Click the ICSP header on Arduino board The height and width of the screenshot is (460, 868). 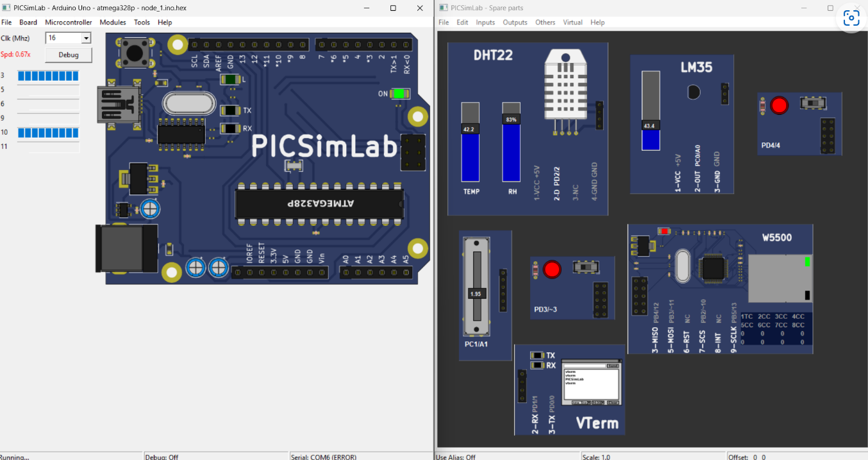(413, 153)
